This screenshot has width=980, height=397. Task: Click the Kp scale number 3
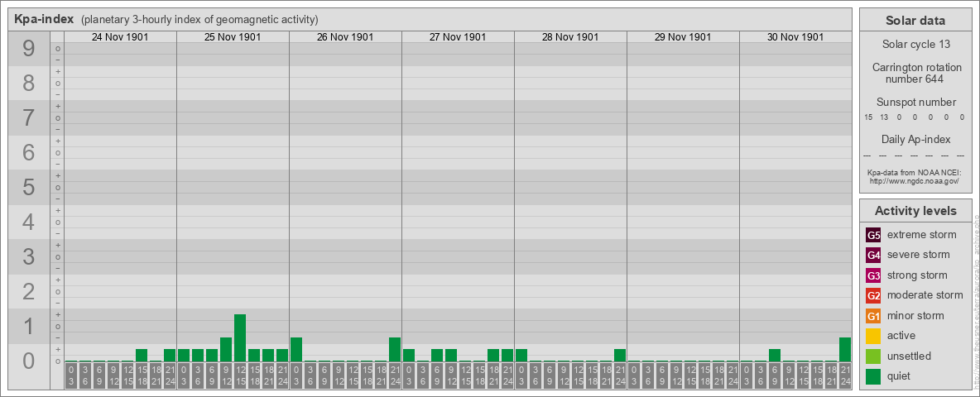point(29,256)
